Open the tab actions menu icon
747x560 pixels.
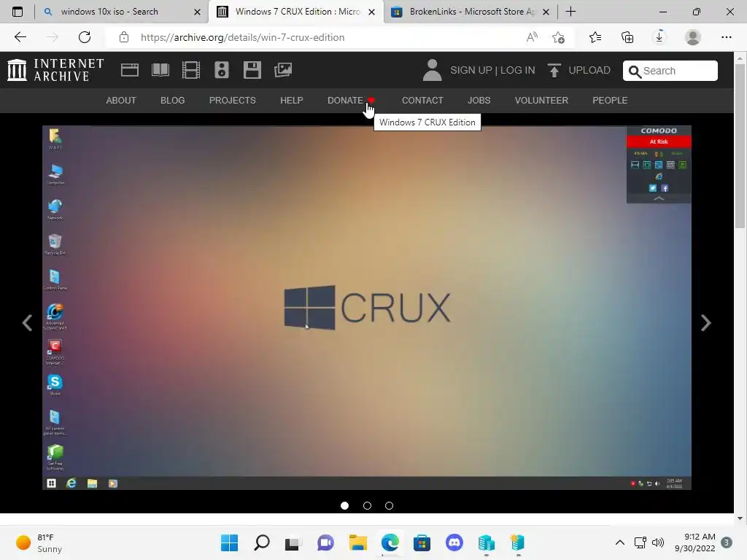pos(18,12)
